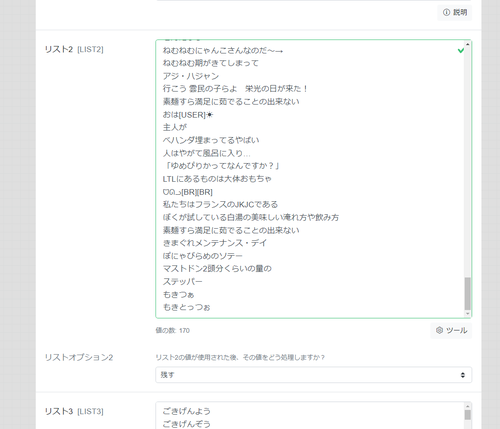This screenshot has width=500, height=429.
Task: Click the gear icon in the ツール button
Action: tap(439, 330)
